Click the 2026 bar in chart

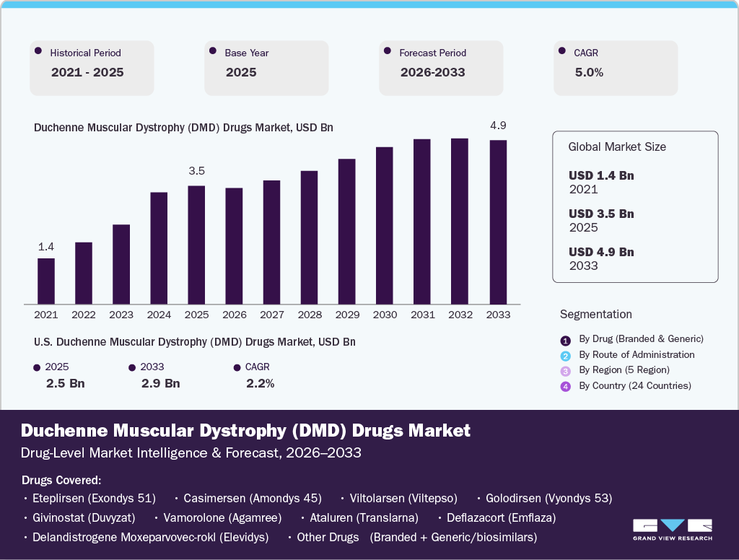pos(235,246)
